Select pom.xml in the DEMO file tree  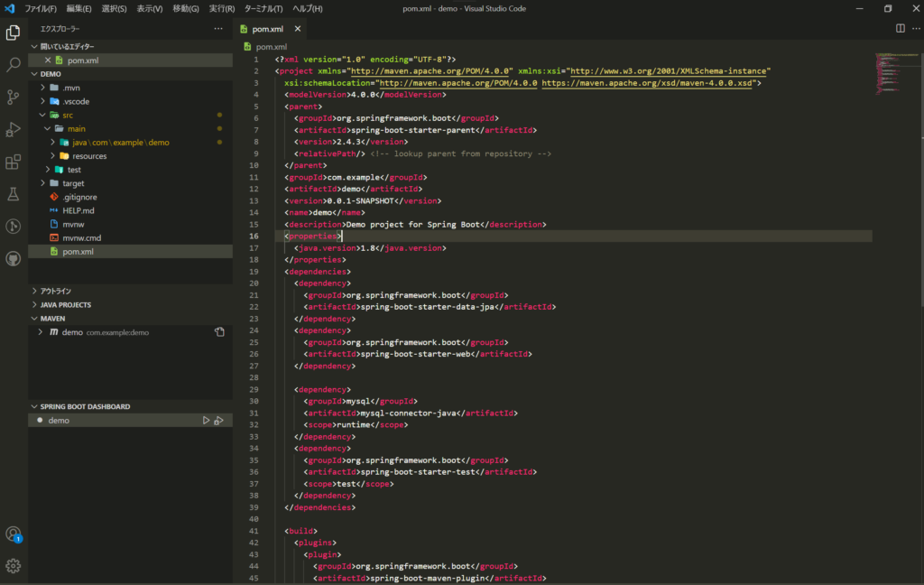130,251
